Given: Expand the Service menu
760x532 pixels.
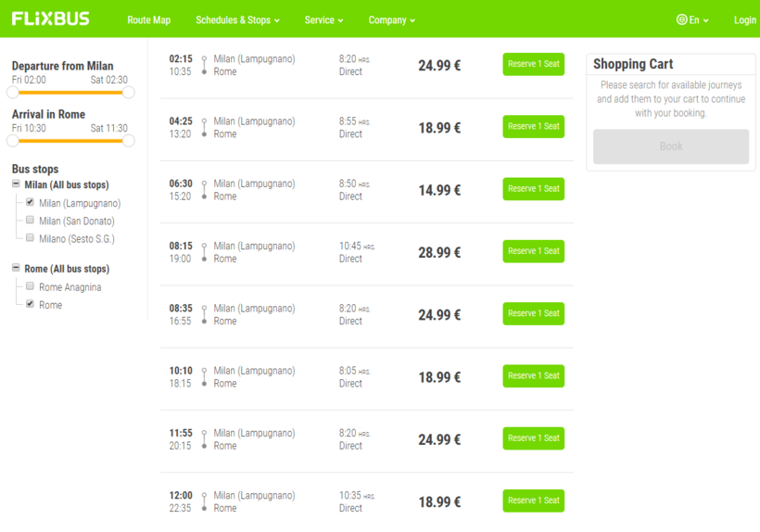Looking at the screenshot, I should point(323,19).
